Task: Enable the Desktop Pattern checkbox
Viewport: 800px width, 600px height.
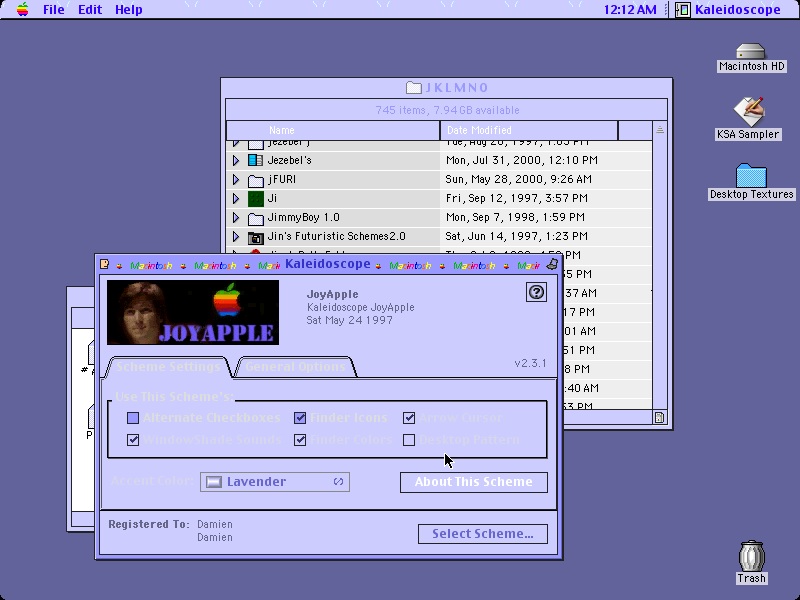Action: point(409,440)
